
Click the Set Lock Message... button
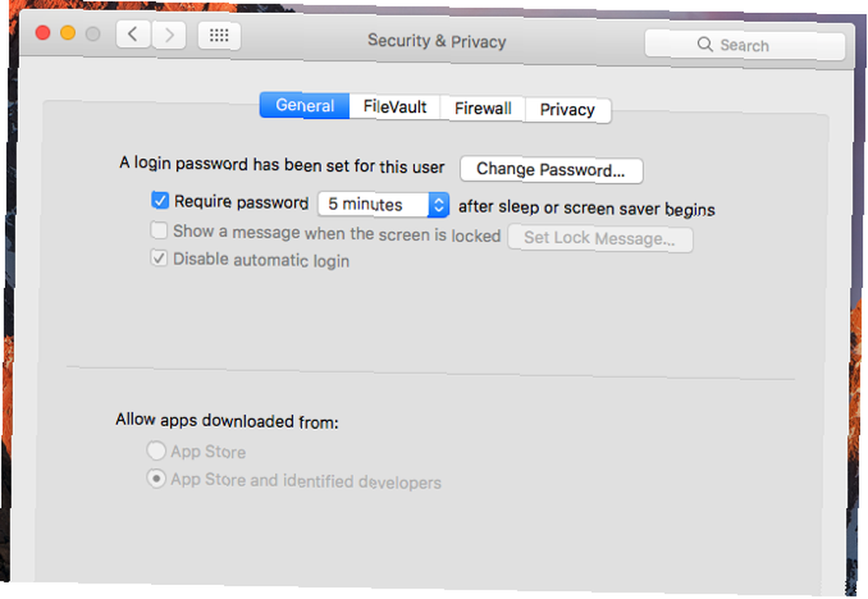(x=600, y=238)
